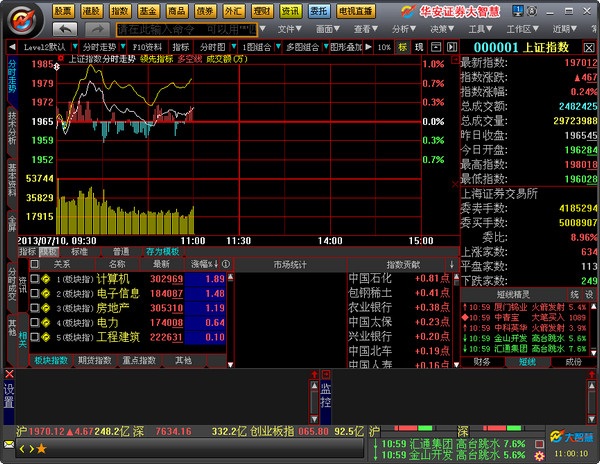Open the 港股 top category

[x=91, y=11]
